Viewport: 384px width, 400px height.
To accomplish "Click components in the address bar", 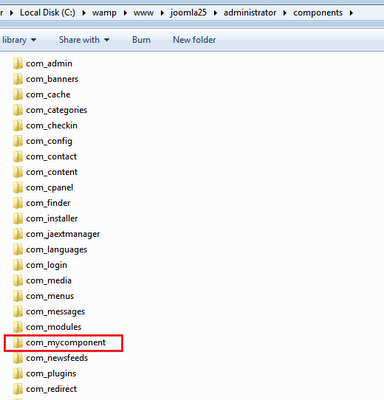I will point(318,13).
